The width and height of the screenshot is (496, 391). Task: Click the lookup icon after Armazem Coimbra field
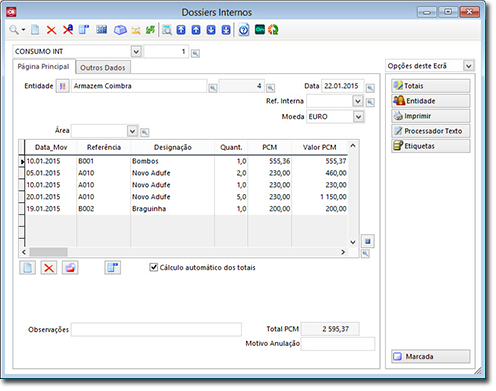coord(213,88)
